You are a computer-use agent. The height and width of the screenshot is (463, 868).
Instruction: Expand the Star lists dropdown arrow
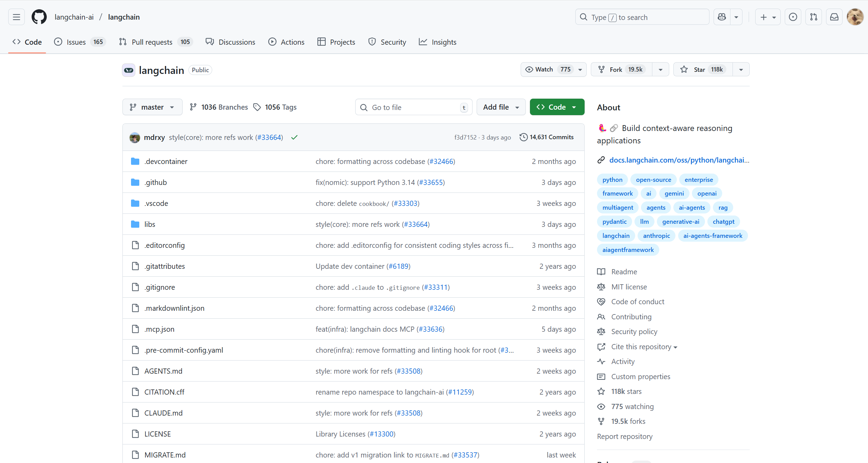click(741, 69)
